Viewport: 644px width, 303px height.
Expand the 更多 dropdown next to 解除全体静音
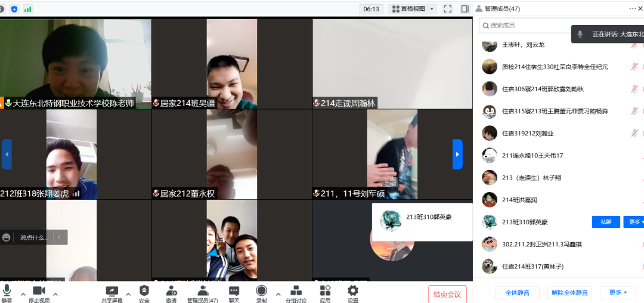pyautogui.click(x=618, y=292)
